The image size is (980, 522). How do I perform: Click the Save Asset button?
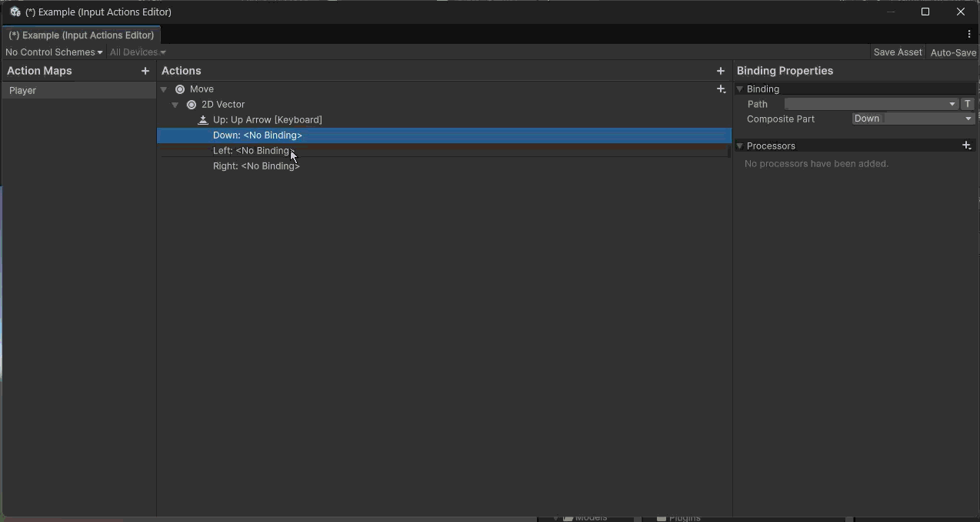(898, 52)
